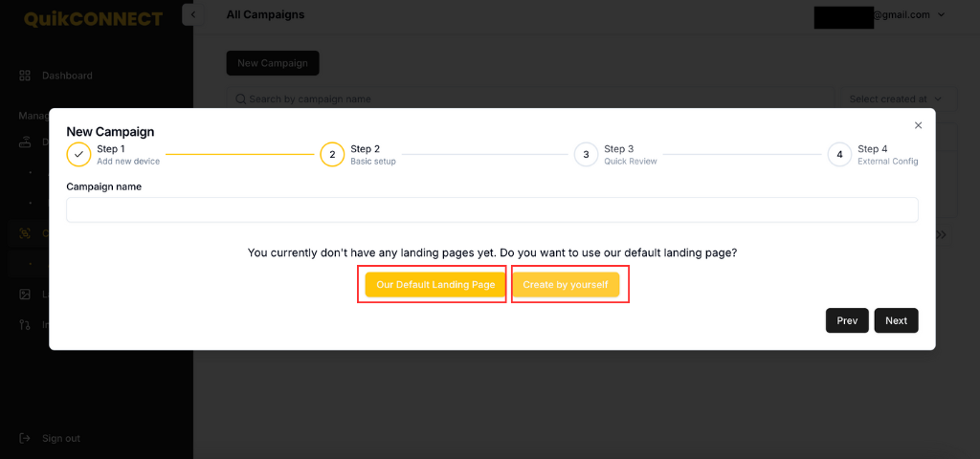Select Create by yourself option
Image resolution: width=980 pixels, height=459 pixels.
click(x=566, y=284)
